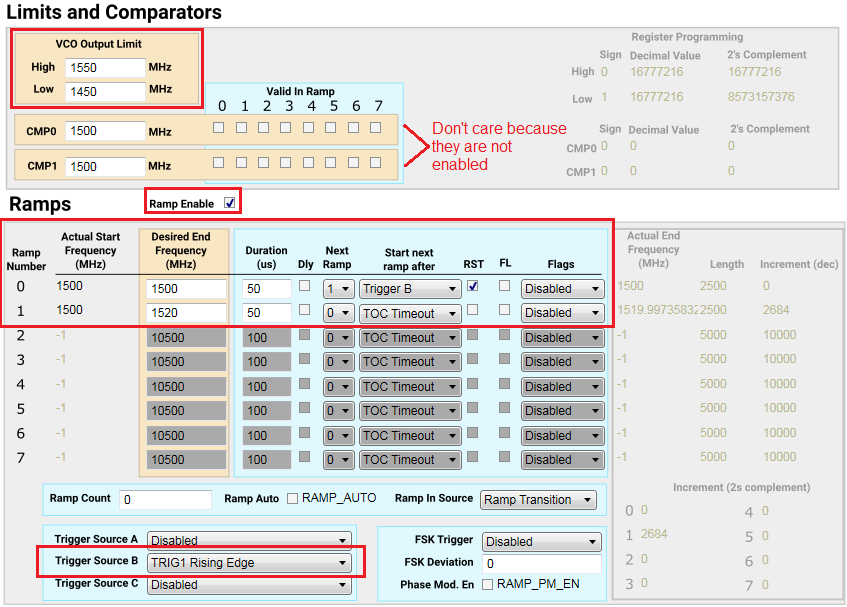The height and width of the screenshot is (607, 847).
Task: Open the Next Ramp dropdown for ramp 0
Action: [x=338, y=288]
